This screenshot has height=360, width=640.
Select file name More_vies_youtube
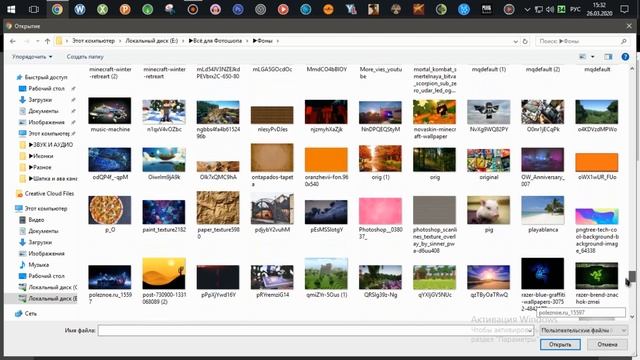click(x=380, y=73)
